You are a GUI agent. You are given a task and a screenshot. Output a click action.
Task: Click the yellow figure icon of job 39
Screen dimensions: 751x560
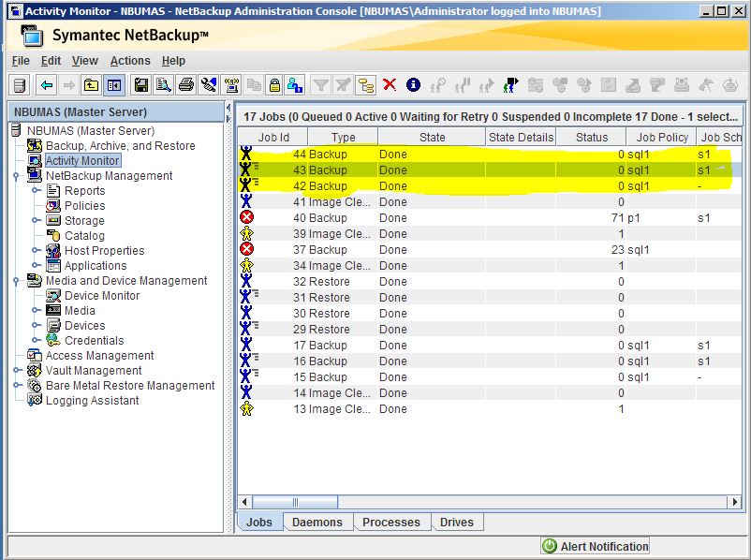(246, 234)
